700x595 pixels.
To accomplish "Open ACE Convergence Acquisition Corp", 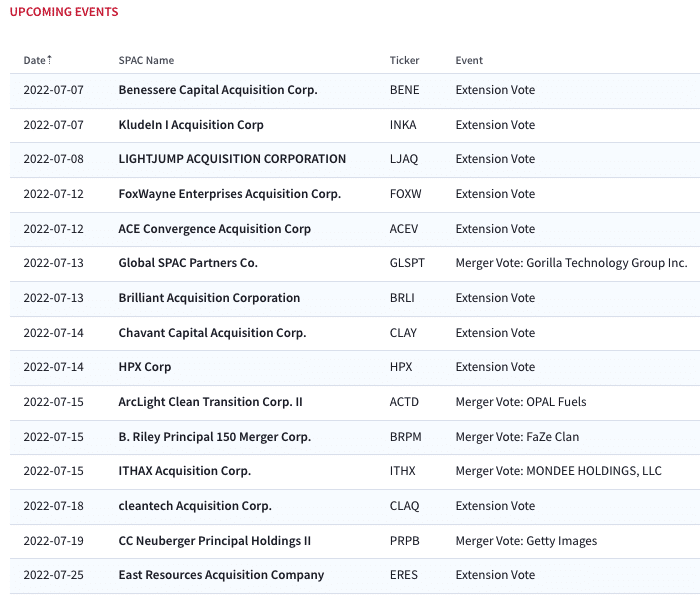I will pos(214,229).
